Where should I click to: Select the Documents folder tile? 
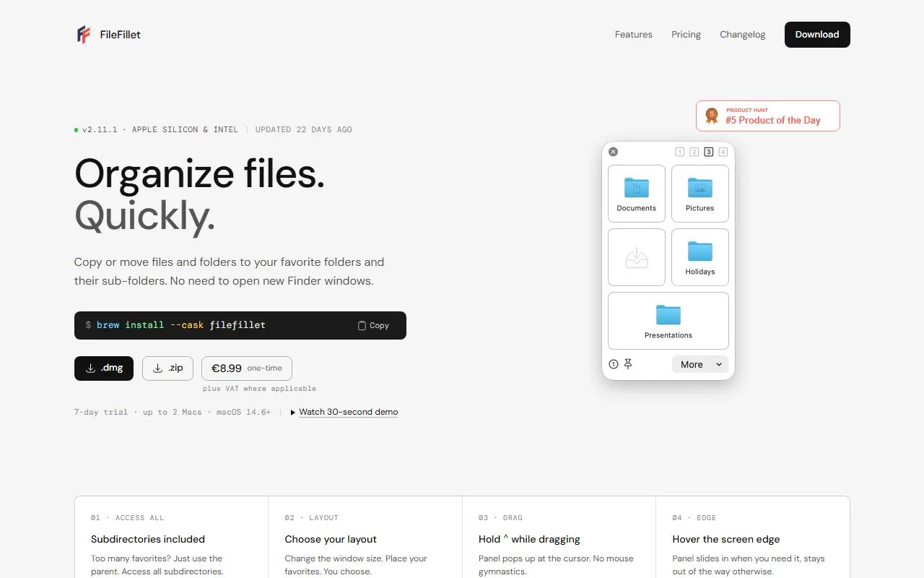[x=637, y=194]
